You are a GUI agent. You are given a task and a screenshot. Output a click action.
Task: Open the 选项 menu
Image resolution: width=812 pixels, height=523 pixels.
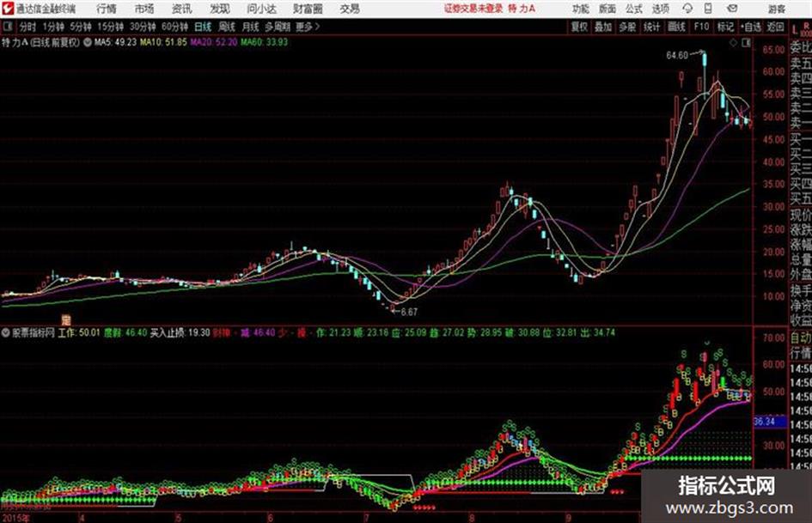[x=660, y=9]
